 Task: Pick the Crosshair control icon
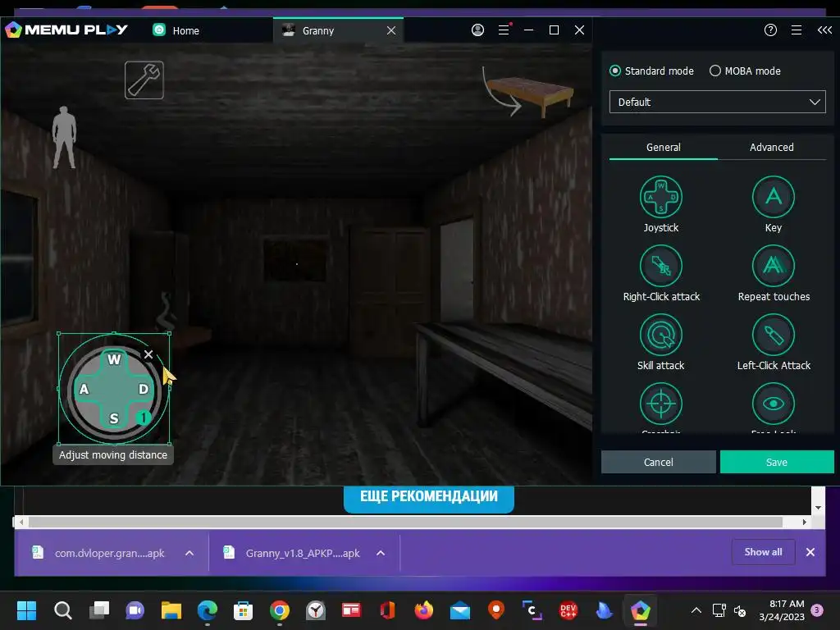click(x=660, y=404)
